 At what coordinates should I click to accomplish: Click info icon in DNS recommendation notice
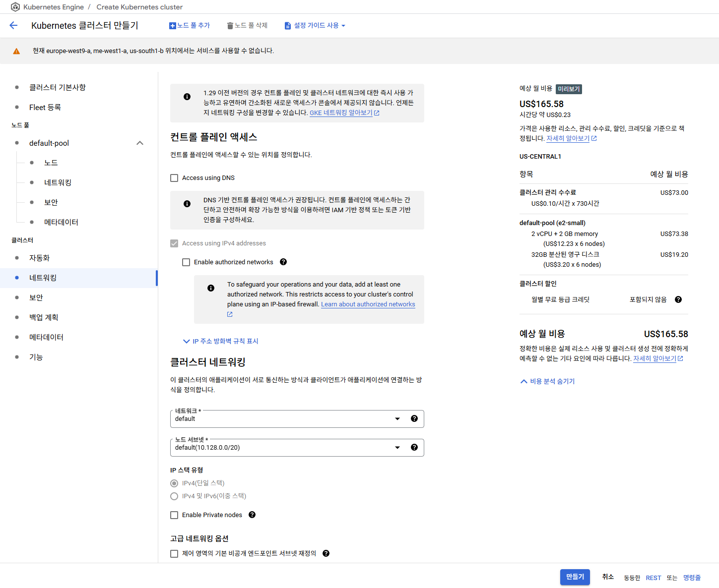coord(187,204)
